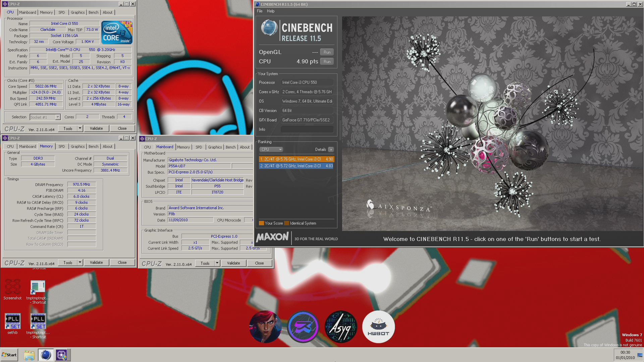Expand Tools dropdown arrow in Memory window
Image resolution: width=644 pixels, height=362 pixels.
[80, 262]
